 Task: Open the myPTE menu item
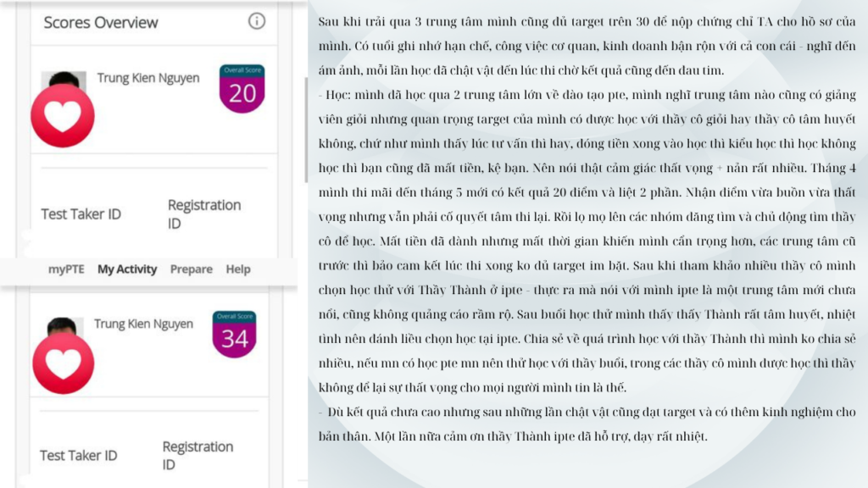coord(68,269)
